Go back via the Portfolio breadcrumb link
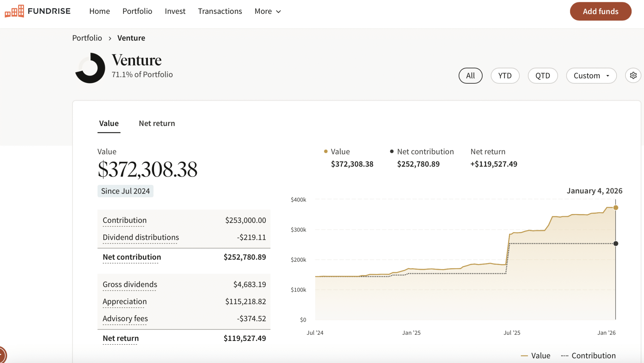The width and height of the screenshot is (644, 363). pyautogui.click(x=87, y=38)
